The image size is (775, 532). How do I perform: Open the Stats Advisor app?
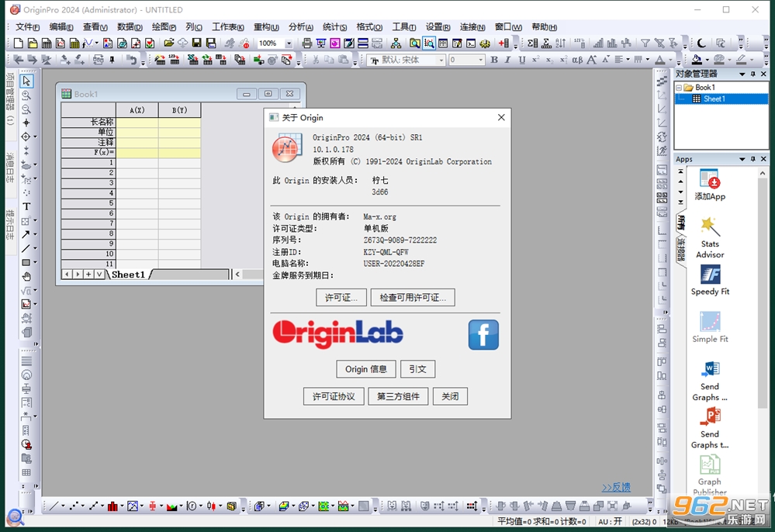pos(710,237)
